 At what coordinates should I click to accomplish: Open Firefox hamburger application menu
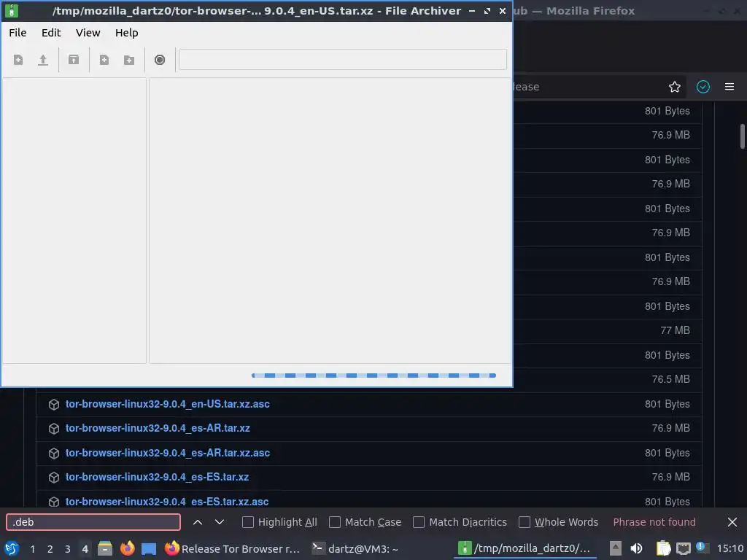coord(729,87)
